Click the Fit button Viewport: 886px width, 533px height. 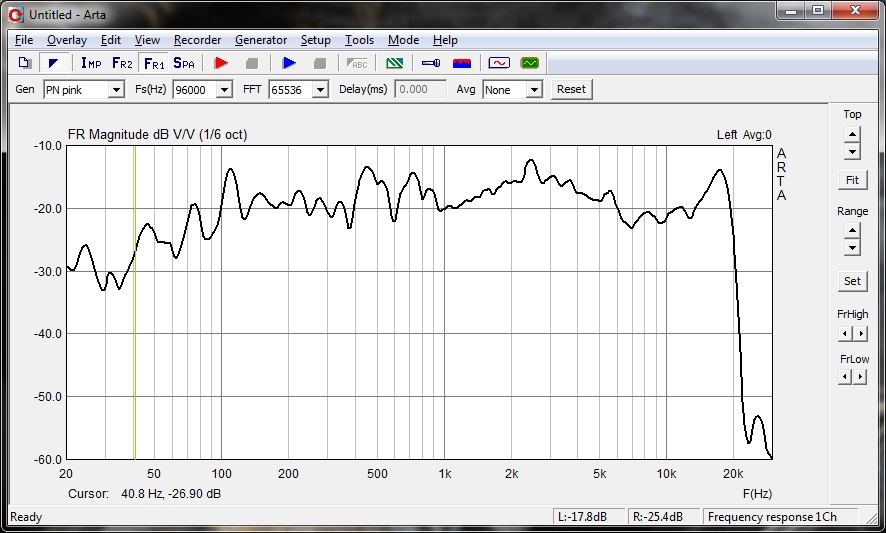tap(852, 180)
